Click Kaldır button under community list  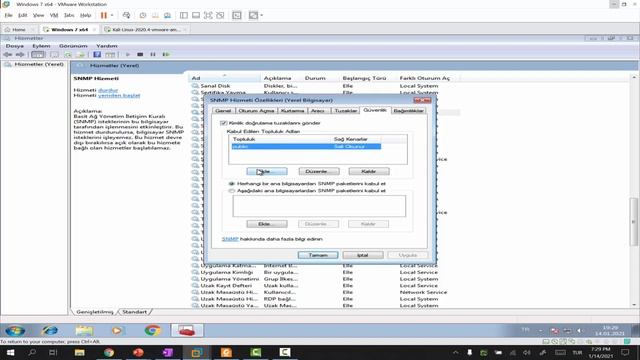[x=369, y=171]
